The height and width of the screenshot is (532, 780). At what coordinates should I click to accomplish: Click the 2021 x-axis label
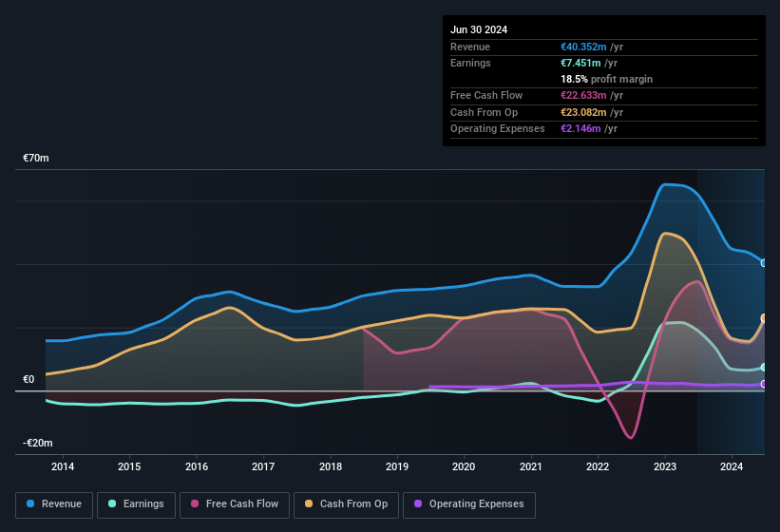[x=531, y=466]
